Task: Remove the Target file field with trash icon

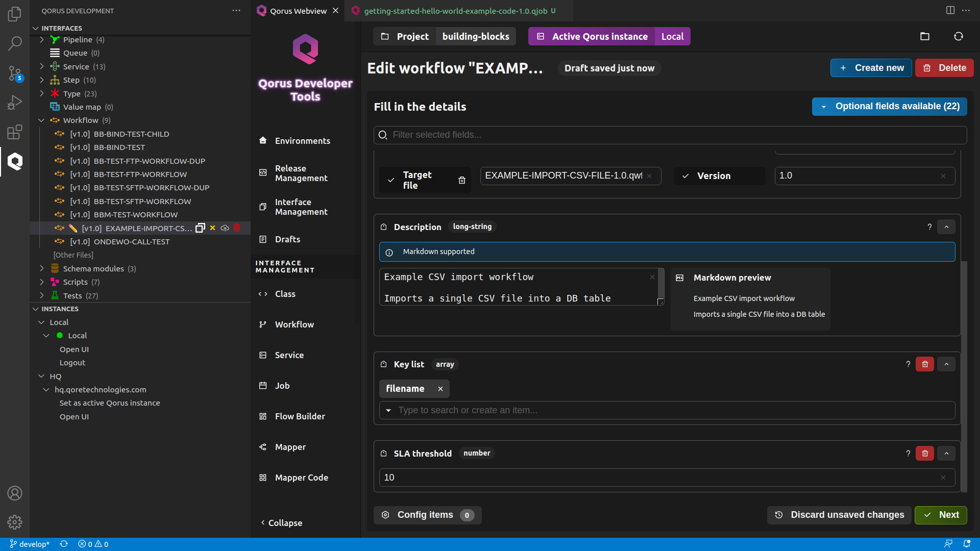Action: coord(462,180)
